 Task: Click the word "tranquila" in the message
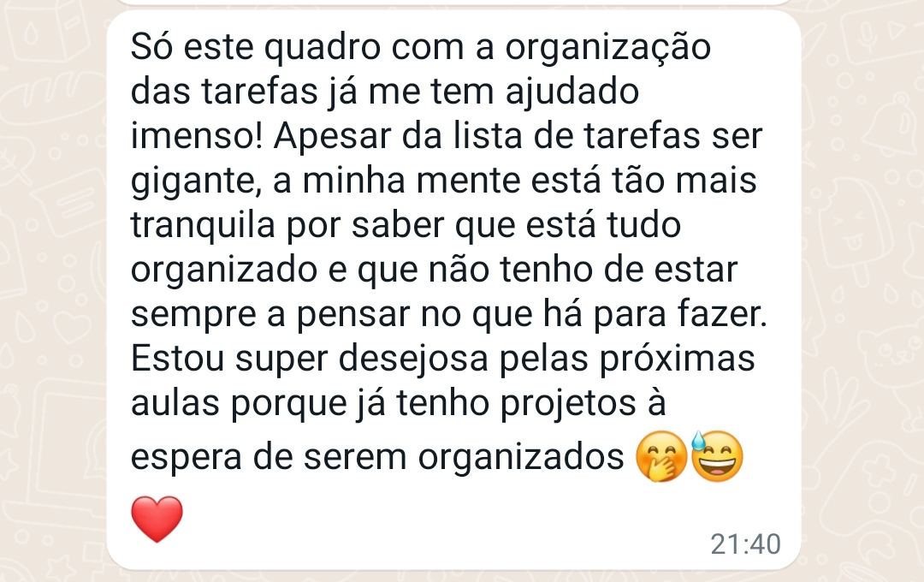click(203, 226)
